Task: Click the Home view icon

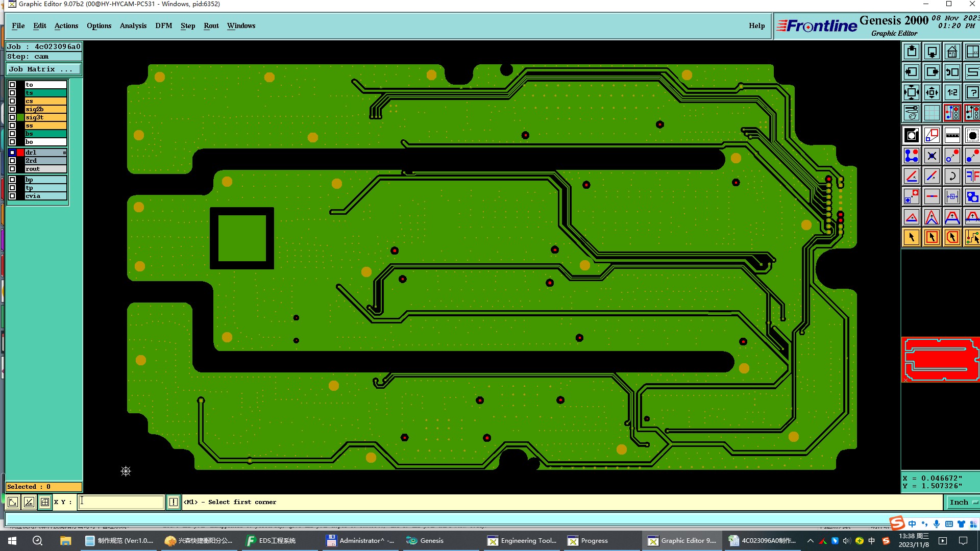Action: (x=952, y=52)
